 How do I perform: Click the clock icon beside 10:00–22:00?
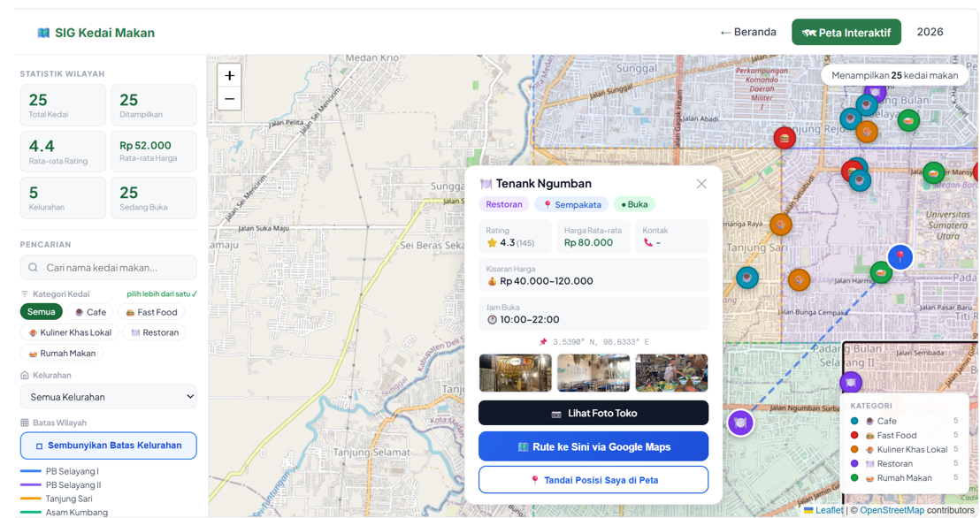[492, 319]
